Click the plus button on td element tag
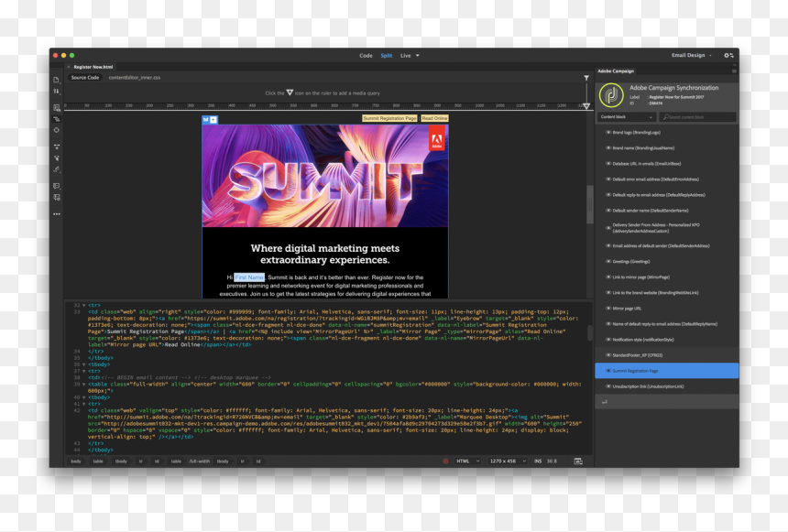Image resolution: width=788 pixels, height=532 pixels. tap(213, 120)
